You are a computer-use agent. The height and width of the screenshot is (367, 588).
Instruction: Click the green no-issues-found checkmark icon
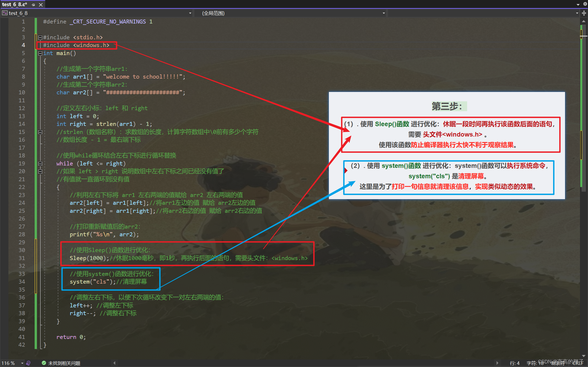[44, 363]
